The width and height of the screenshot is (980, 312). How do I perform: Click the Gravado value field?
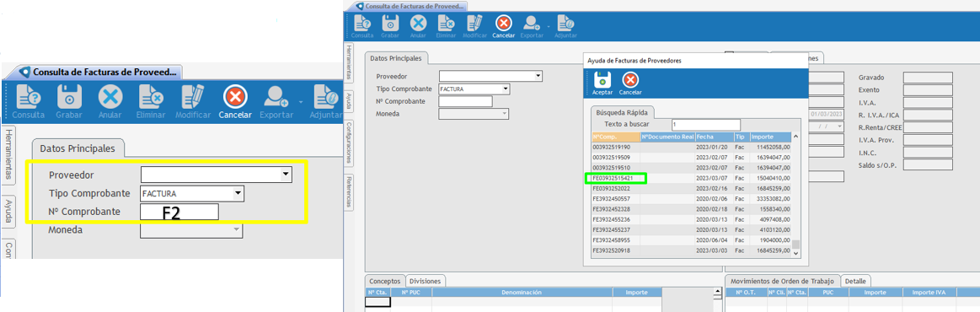(928, 78)
